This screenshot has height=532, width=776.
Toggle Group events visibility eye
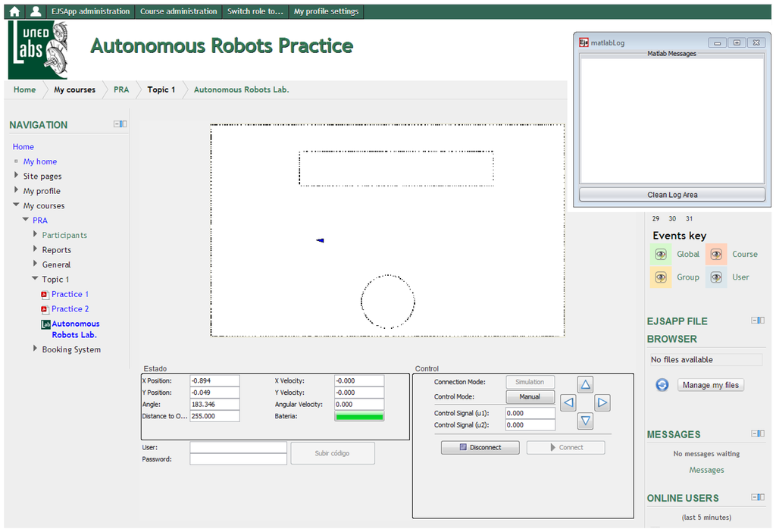click(661, 277)
